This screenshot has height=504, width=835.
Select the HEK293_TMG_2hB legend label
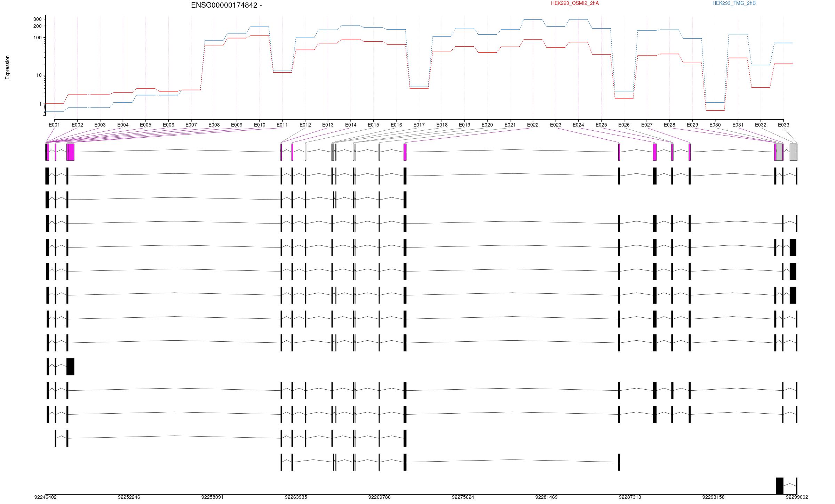(734, 3)
